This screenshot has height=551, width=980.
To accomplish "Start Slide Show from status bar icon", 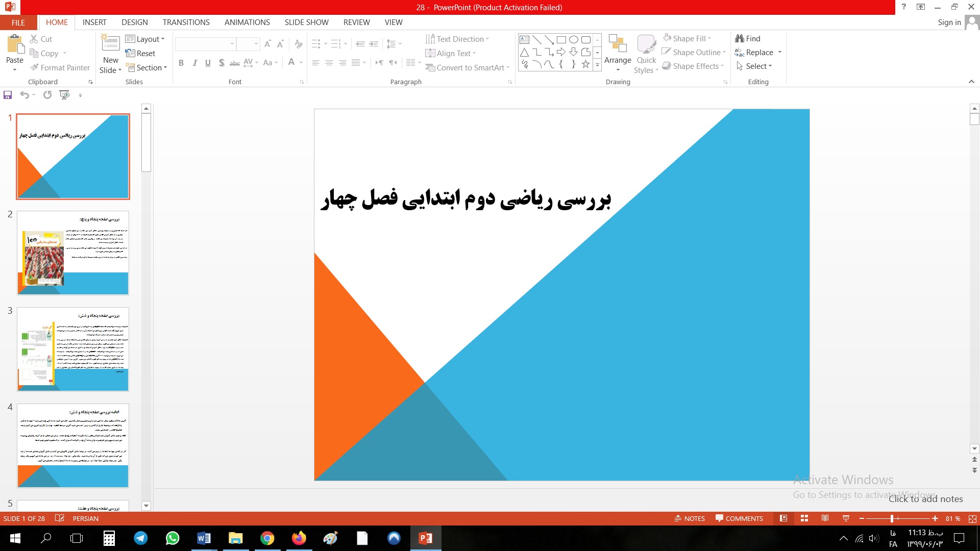I will point(846,518).
